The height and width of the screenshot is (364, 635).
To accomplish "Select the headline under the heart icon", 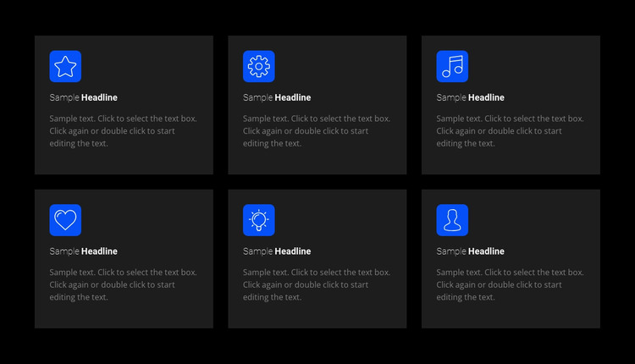I will (84, 251).
